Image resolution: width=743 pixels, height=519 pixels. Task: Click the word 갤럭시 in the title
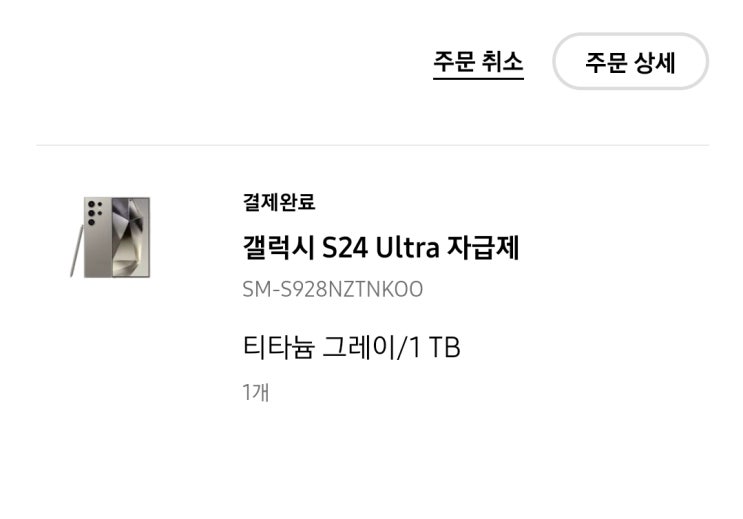click(x=278, y=247)
